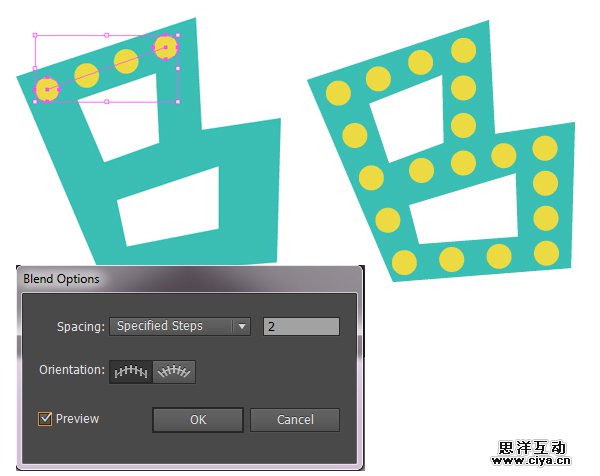This screenshot has height=476, width=600.
Task: Dismiss dialog with Cancel button
Action: [295, 420]
